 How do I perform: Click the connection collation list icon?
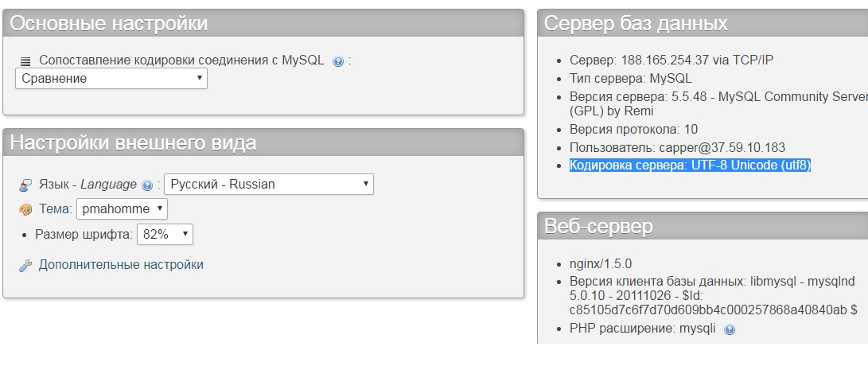tap(25, 60)
